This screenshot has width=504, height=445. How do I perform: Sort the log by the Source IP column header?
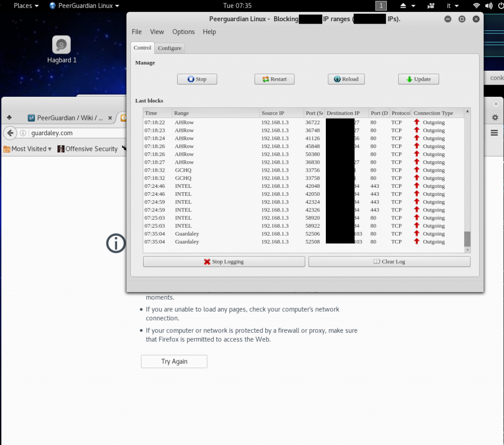pyautogui.click(x=282, y=113)
